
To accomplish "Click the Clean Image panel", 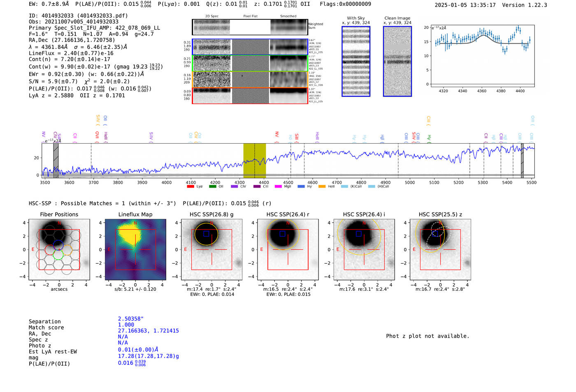I will point(397,61).
